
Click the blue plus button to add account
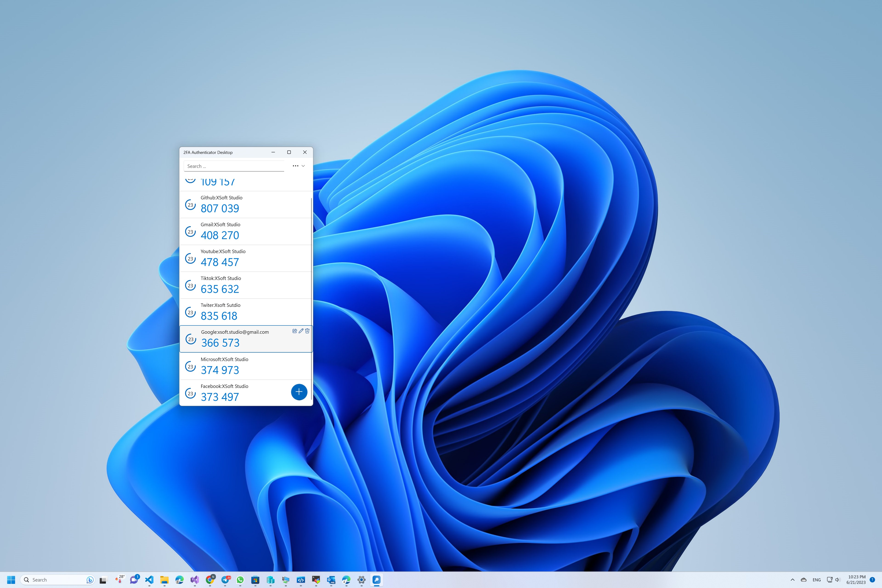299,391
